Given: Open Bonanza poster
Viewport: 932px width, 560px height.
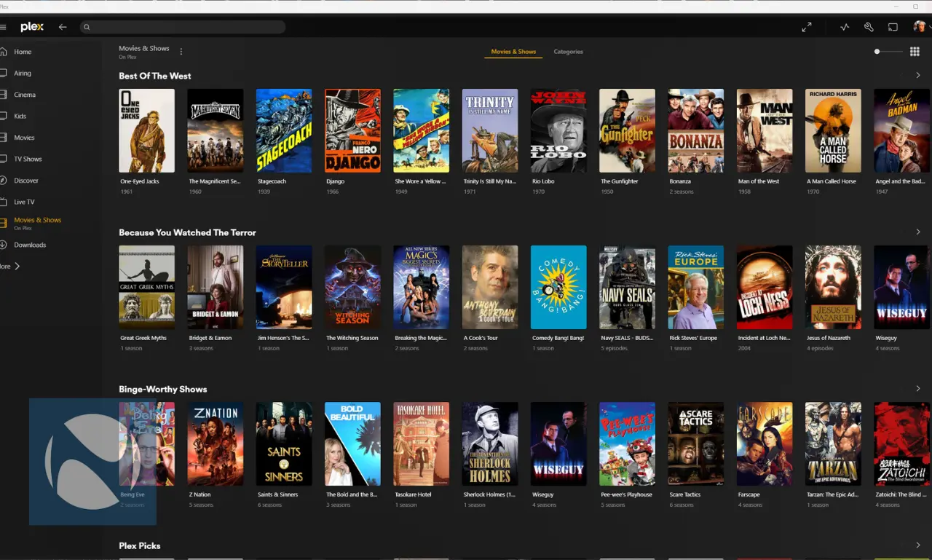Looking at the screenshot, I should click(696, 131).
